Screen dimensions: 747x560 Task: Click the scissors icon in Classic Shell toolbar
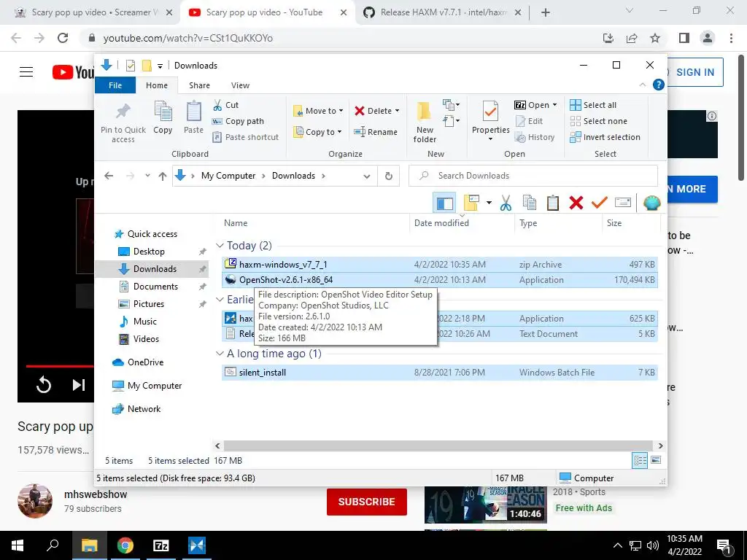506,203
